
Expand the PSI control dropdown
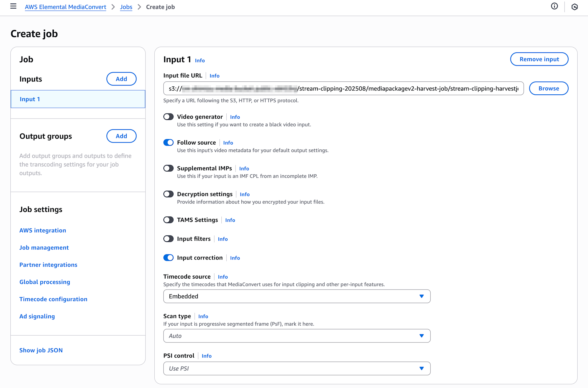pyautogui.click(x=297, y=368)
